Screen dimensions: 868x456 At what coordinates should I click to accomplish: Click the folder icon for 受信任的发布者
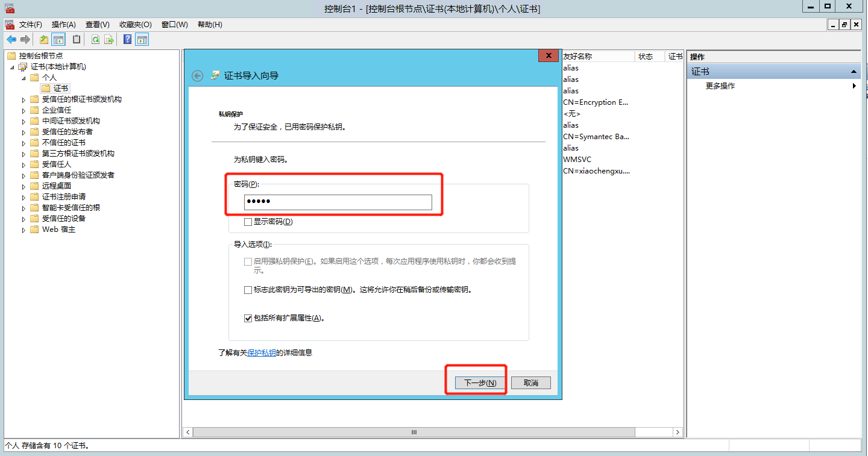35,131
